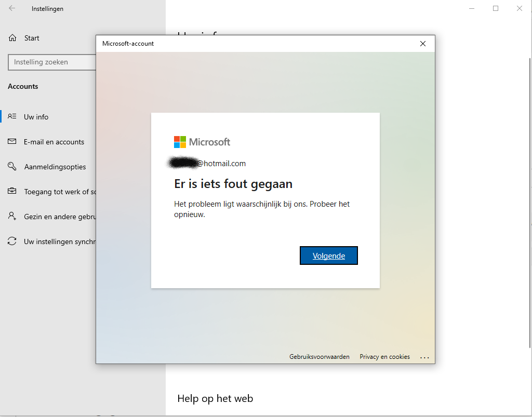The image size is (532, 417).
Task: Maximize the Instellingen window
Action: click(x=495, y=8)
